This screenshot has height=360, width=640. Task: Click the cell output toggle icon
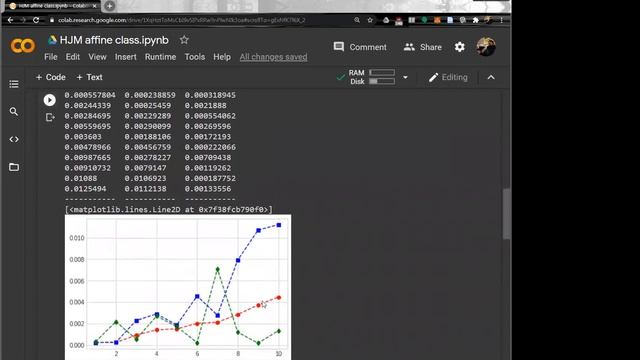click(50, 118)
